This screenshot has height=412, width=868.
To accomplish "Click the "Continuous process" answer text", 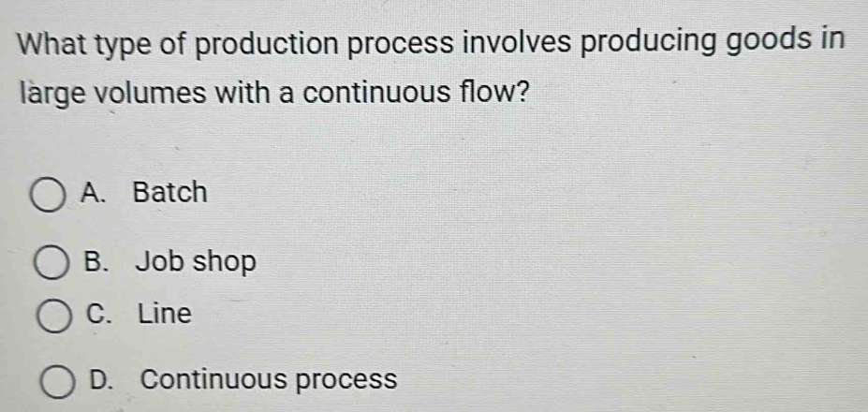I will (x=271, y=379).
